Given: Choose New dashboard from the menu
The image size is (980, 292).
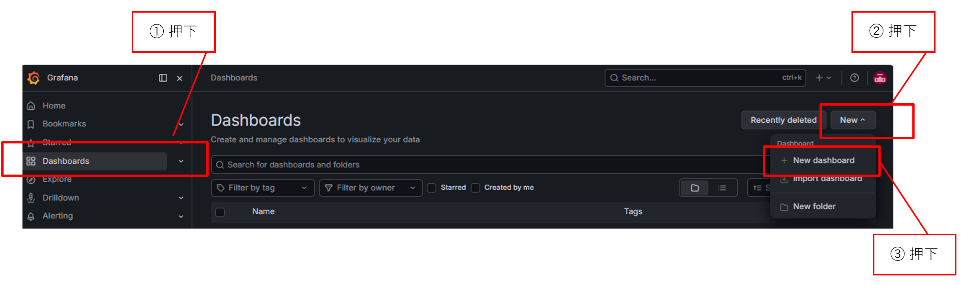Looking at the screenshot, I should click(x=823, y=161).
